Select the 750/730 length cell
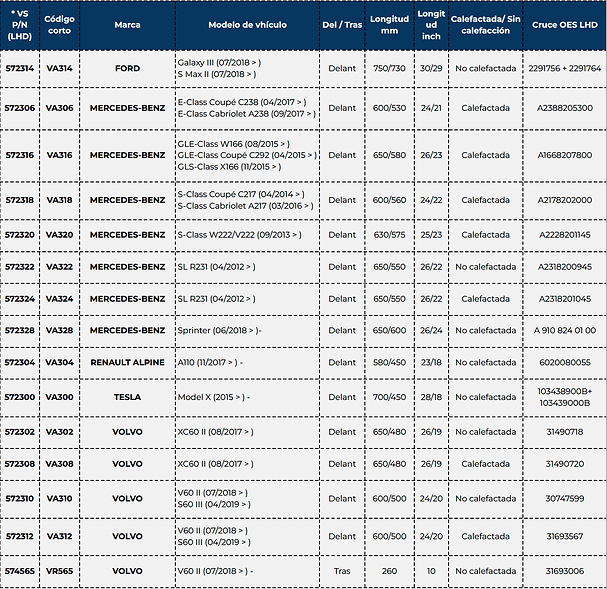 pyautogui.click(x=389, y=68)
